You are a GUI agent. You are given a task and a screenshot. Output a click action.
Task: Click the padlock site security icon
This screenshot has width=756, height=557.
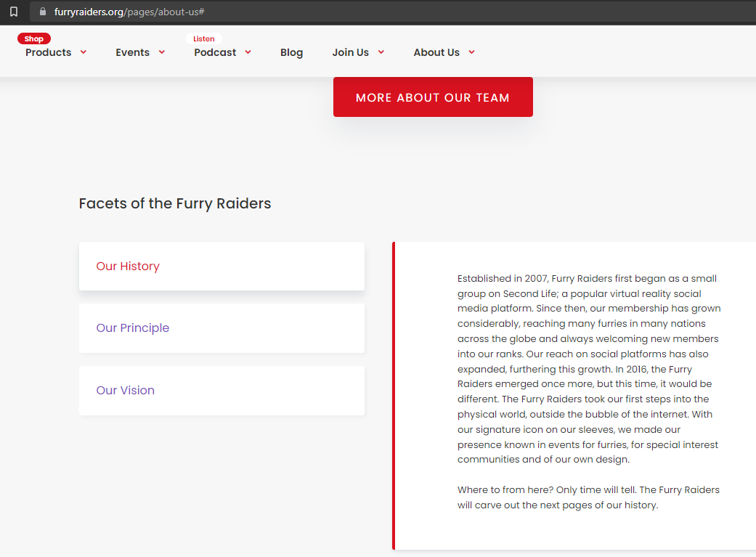point(43,12)
